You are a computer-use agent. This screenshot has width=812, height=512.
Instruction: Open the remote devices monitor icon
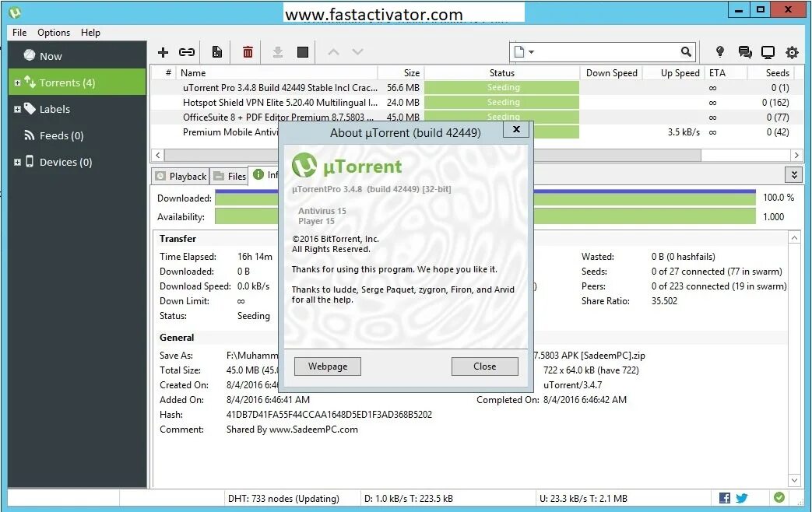[x=768, y=51]
